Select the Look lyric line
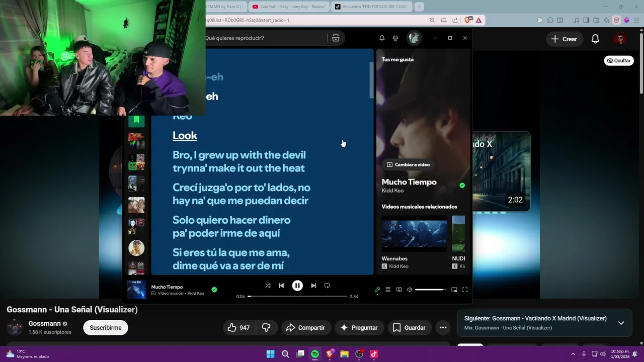 coord(185,135)
